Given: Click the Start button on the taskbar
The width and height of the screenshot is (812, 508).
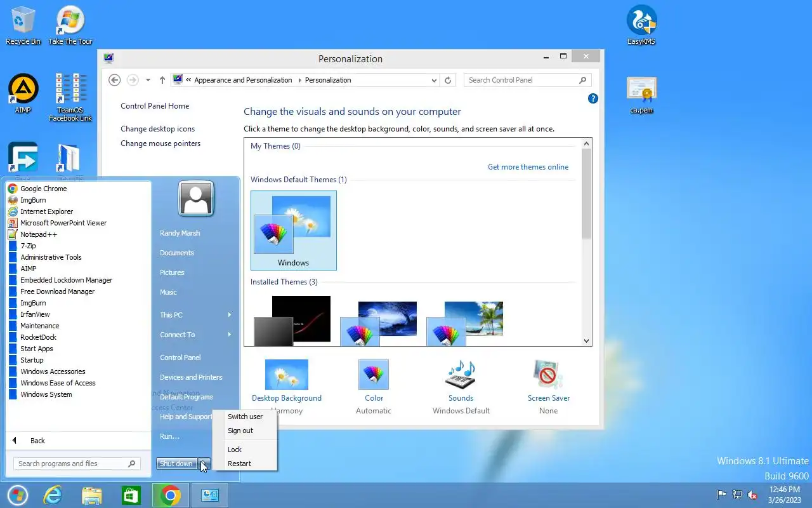Looking at the screenshot, I should click(x=17, y=495).
